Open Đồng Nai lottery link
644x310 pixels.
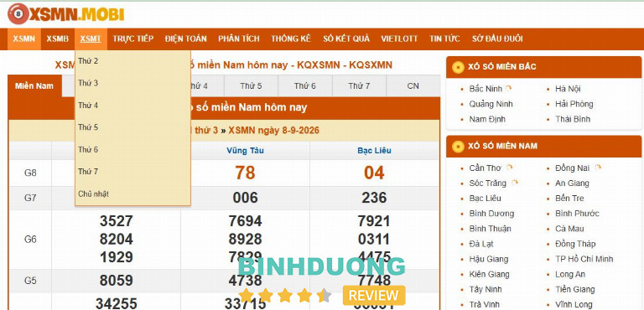pyautogui.click(x=573, y=168)
